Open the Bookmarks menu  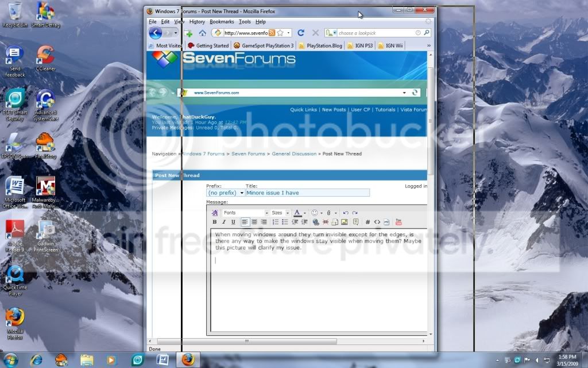(222, 22)
